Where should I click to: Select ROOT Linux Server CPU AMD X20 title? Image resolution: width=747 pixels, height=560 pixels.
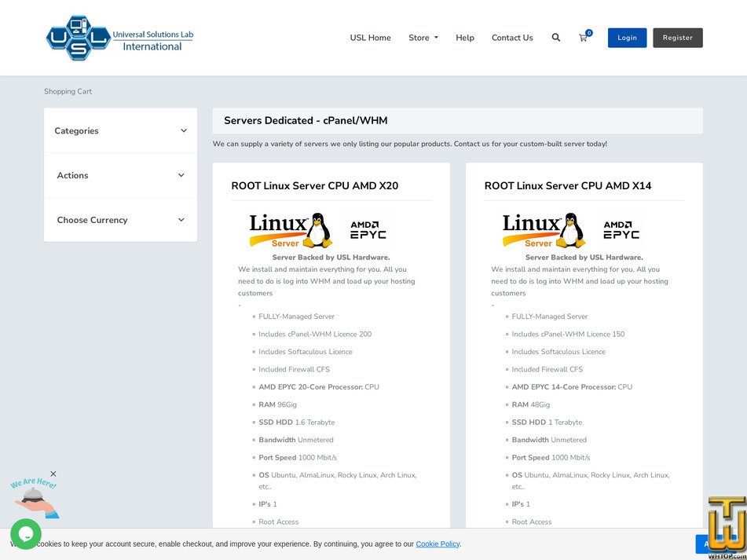pos(314,185)
